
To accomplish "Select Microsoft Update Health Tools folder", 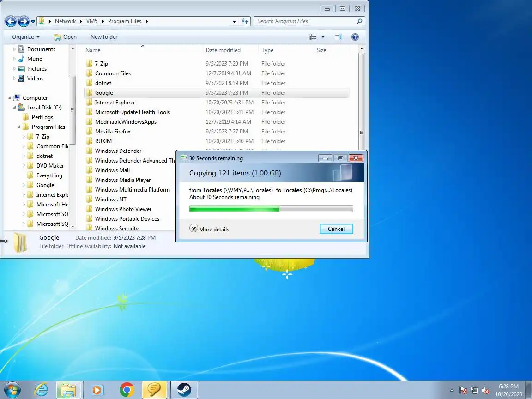I will [x=133, y=112].
